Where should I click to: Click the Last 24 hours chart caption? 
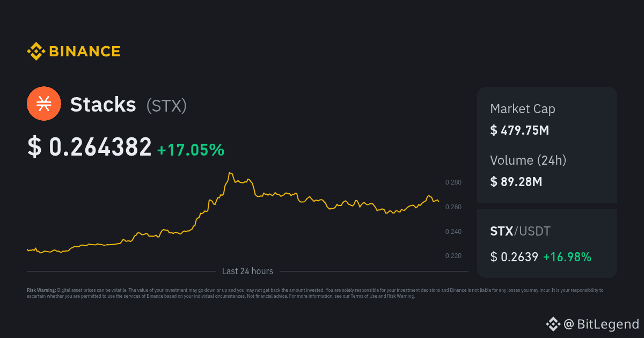tap(247, 271)
